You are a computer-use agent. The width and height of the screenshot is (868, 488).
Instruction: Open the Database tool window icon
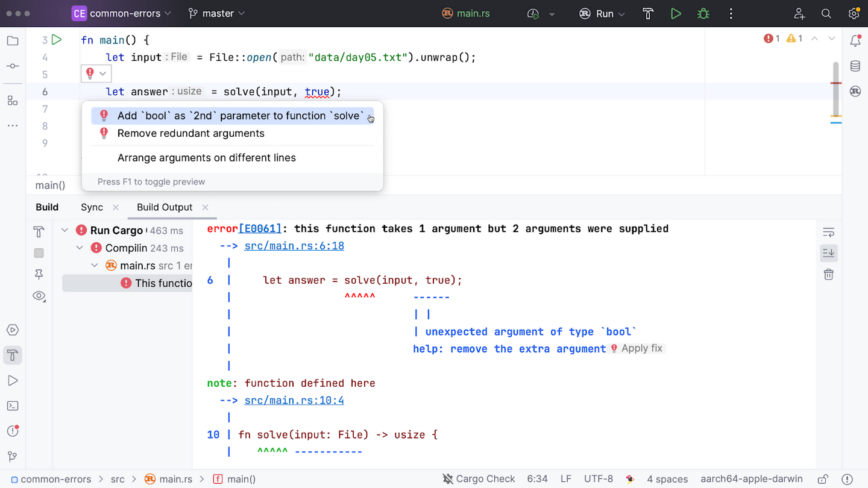pos(855,66)
